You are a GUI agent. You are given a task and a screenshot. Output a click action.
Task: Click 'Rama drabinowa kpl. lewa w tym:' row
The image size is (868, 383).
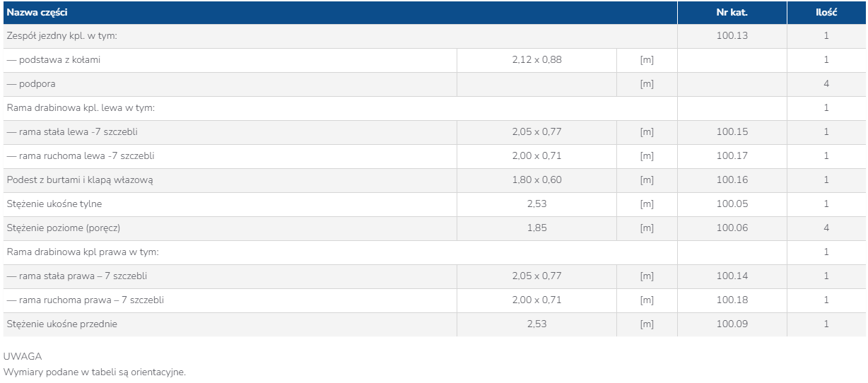[x=81, y=108]
